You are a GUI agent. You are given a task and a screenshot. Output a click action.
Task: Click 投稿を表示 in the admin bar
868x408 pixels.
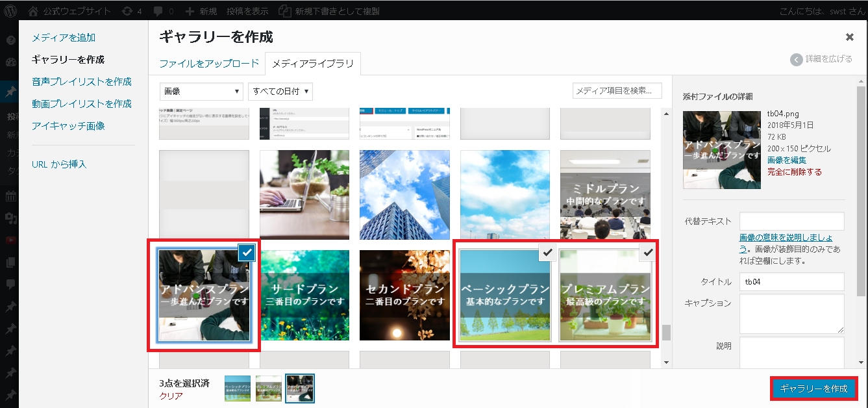pyautogui.click(x=247, y=11)
